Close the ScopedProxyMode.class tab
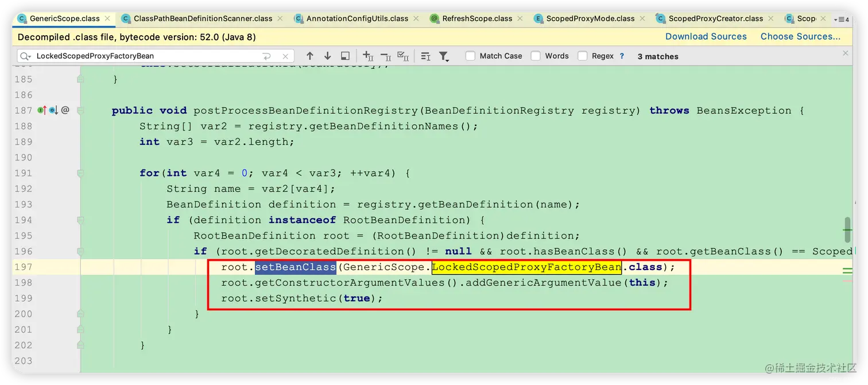 click(x=642, y=18)
